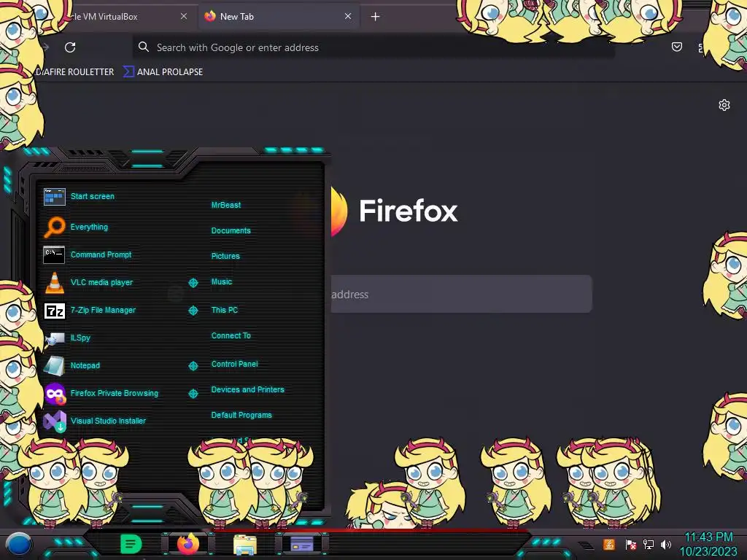Click the search magnifier in address bar
This screenshot has width=747, height=560.
144,47
